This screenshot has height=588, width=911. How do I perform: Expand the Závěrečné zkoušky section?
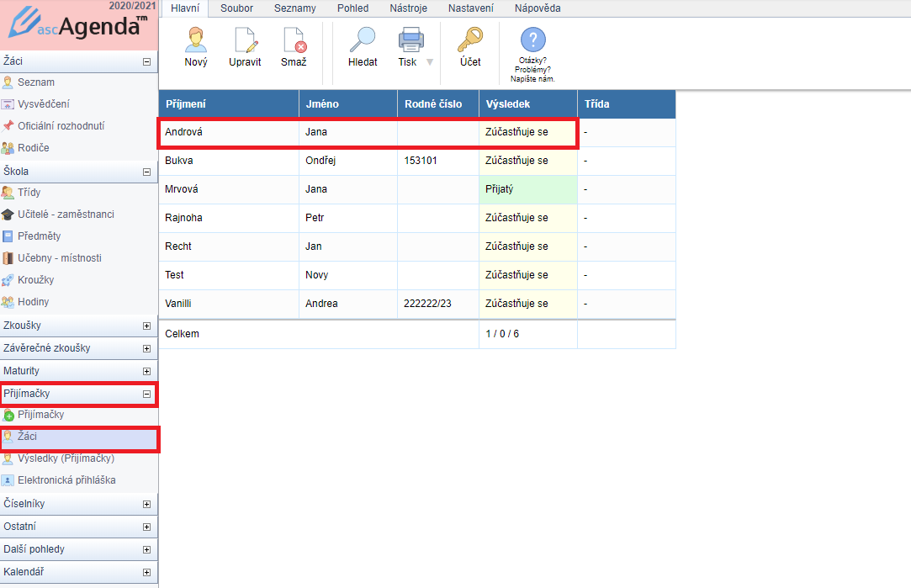point(146,348)
